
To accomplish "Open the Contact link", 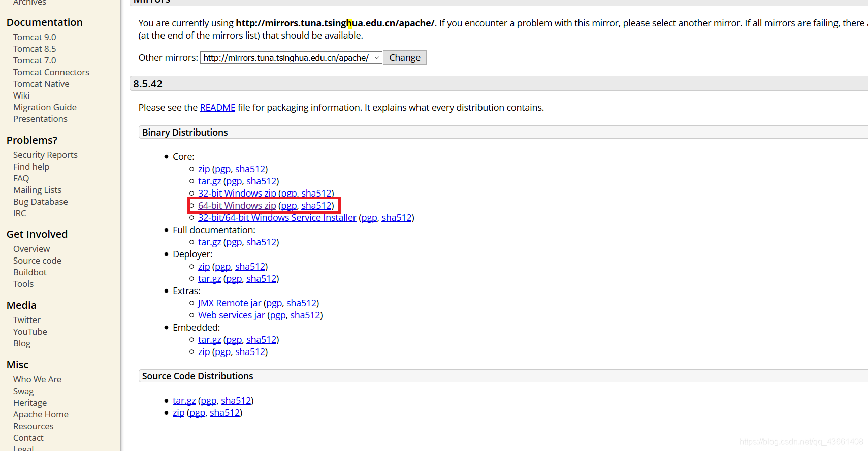I will [28, 438].
